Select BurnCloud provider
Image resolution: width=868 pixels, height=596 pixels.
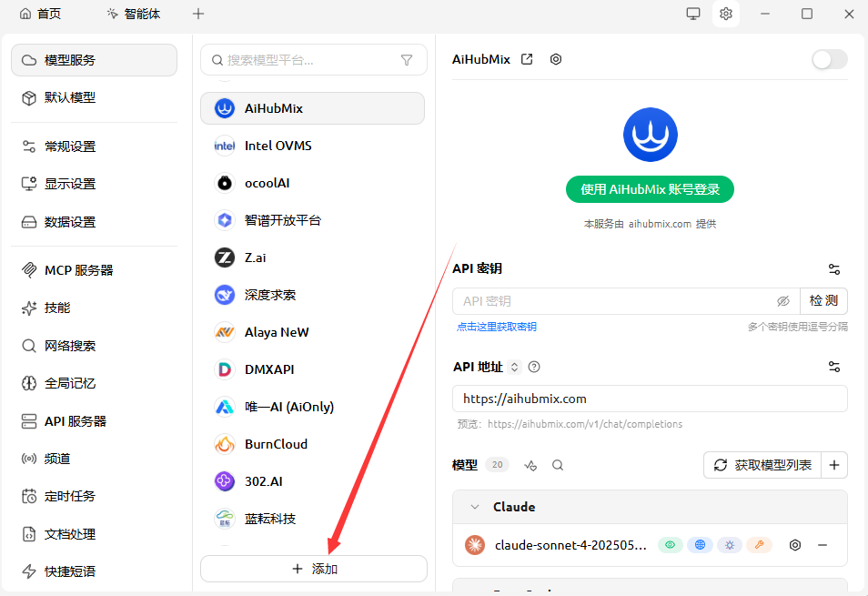312,444
